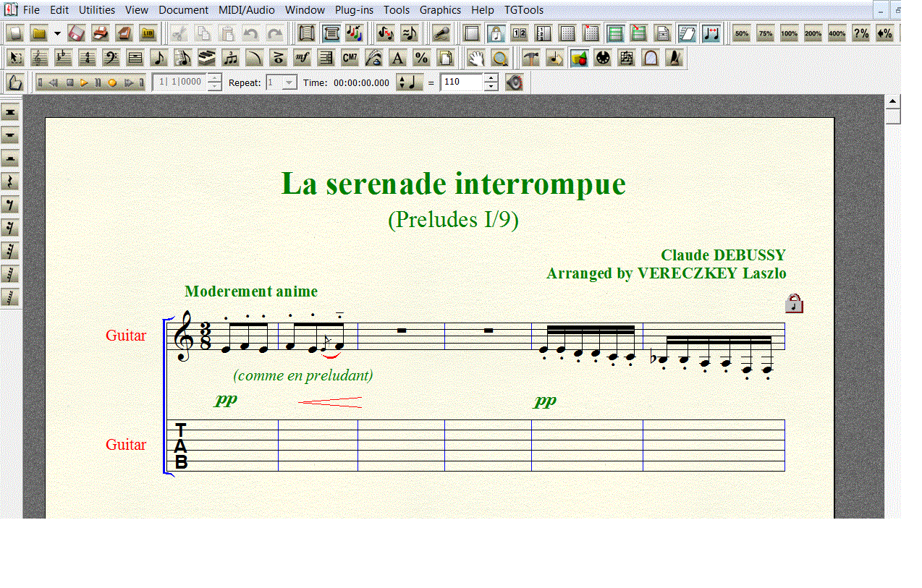Open the Repeat dropdown
Image resolution: width=922 pixels, height=588 pixels.
tap(289, 82)
